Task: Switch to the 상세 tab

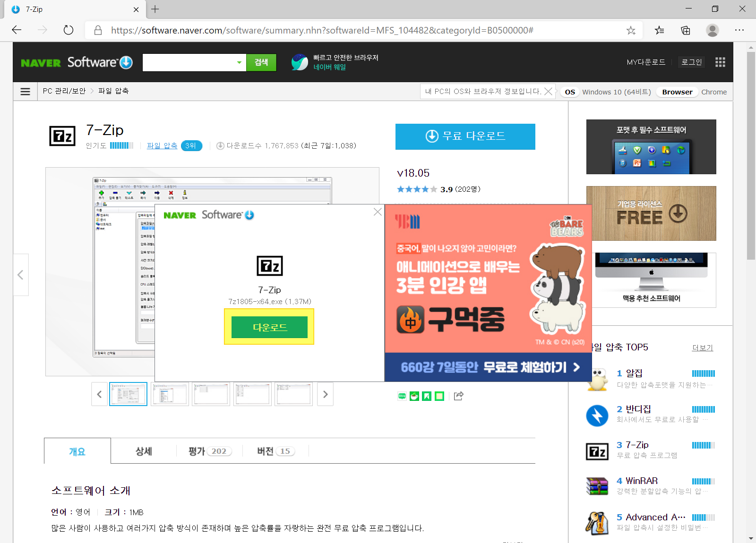Action: [144, 451]
